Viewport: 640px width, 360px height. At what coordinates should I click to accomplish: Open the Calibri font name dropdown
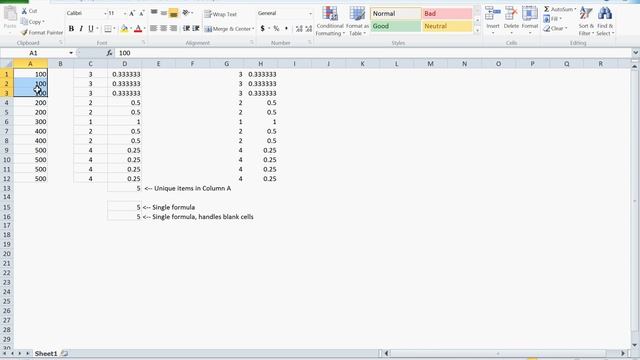point(105,13)
